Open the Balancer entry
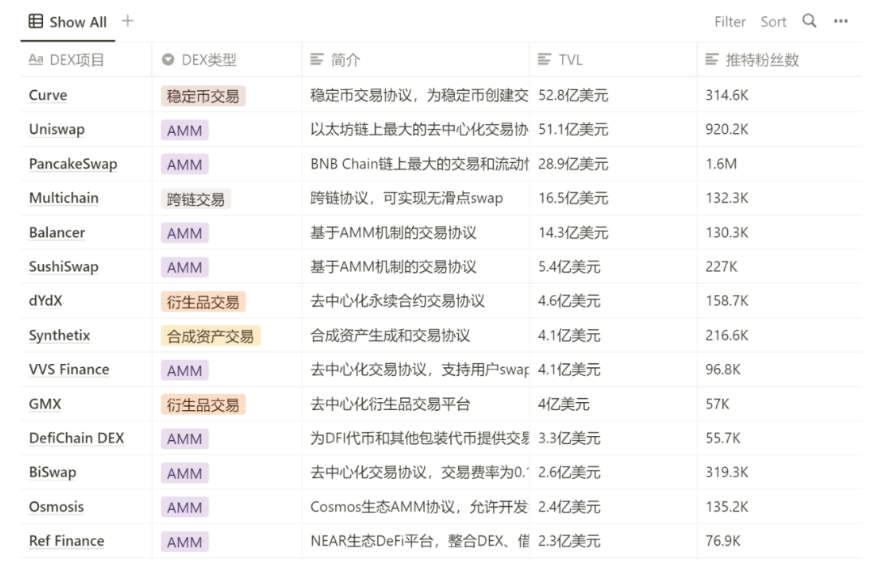This screenshot has width=874, height=562. point(57,232)
